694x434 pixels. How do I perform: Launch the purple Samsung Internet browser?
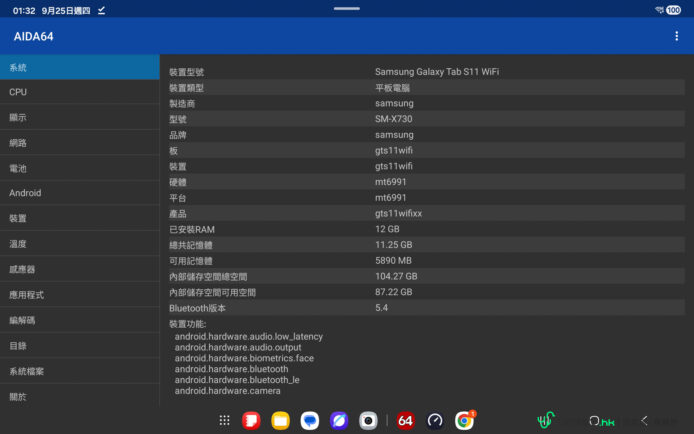pyautogui.click(x=339, y=420)
